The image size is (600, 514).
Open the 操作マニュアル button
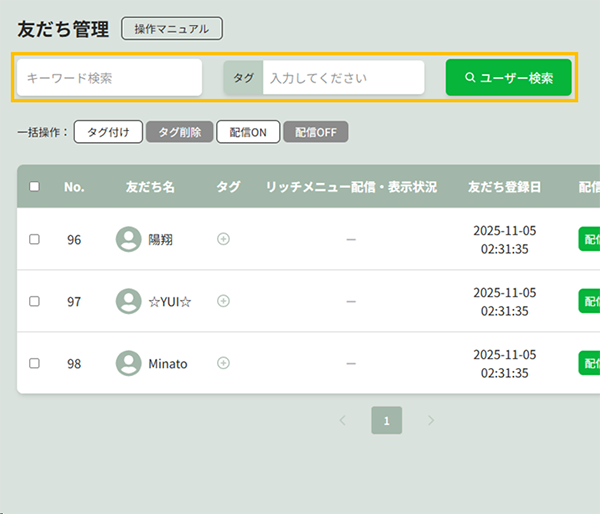pyautogui.click(x=172, y=29)
